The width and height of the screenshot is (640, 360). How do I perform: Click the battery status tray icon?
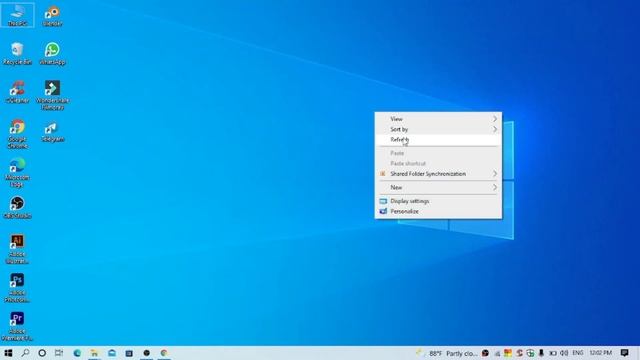553,353
